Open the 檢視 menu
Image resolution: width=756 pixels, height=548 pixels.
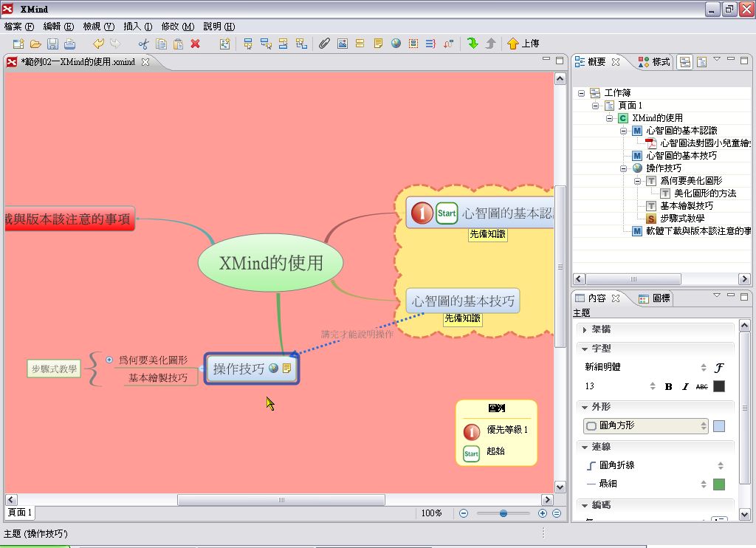pos(98,27)
